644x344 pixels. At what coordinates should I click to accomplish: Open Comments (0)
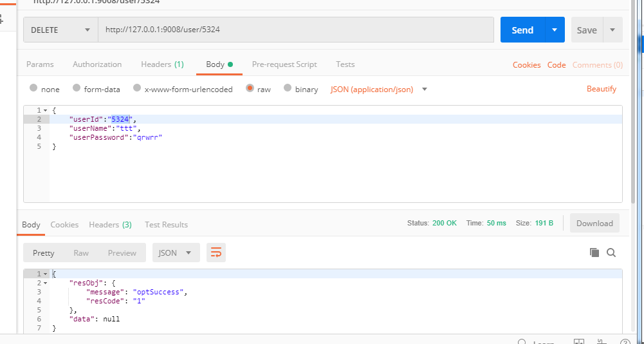click(x=598, y=64)
